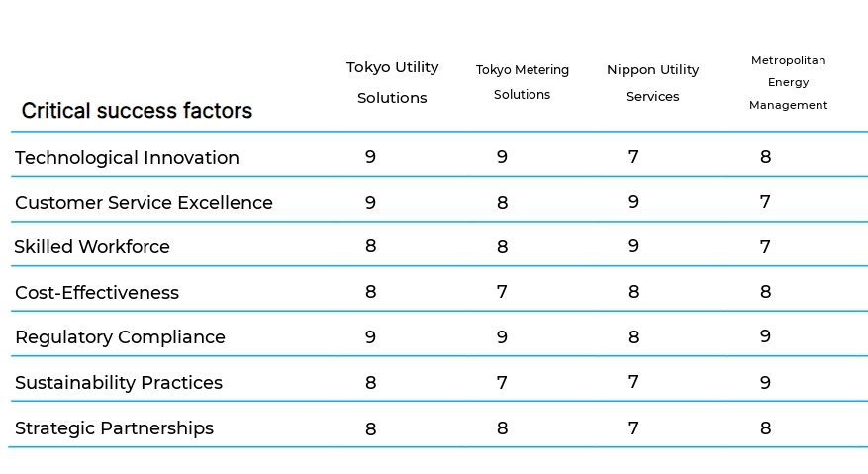Click the Sustainability Practices row label

(119, 382)
